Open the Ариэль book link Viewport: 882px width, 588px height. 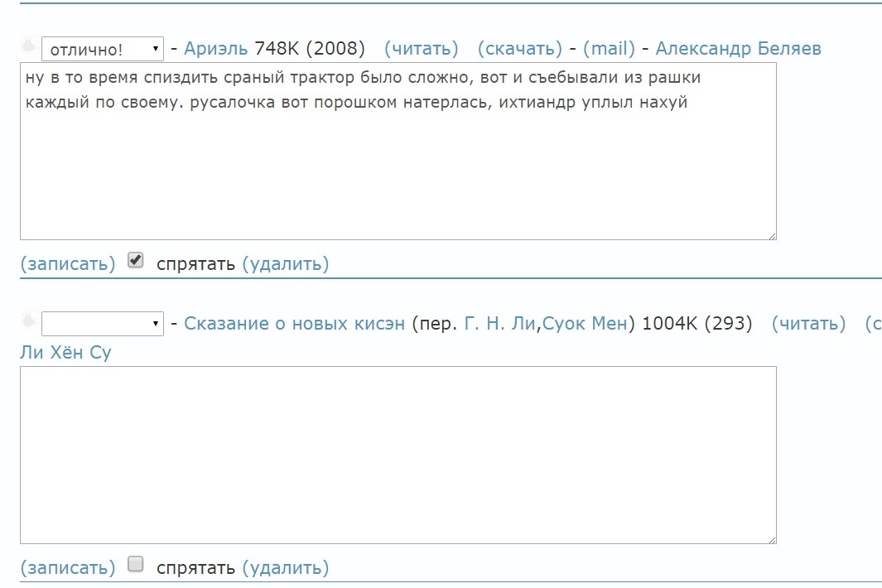pyautogui.click(x=215, y=48)
